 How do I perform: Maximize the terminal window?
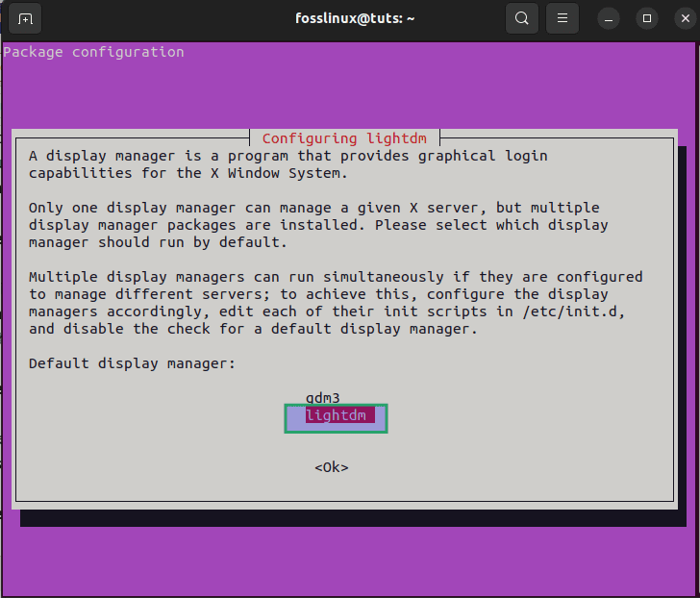point(646,18)
